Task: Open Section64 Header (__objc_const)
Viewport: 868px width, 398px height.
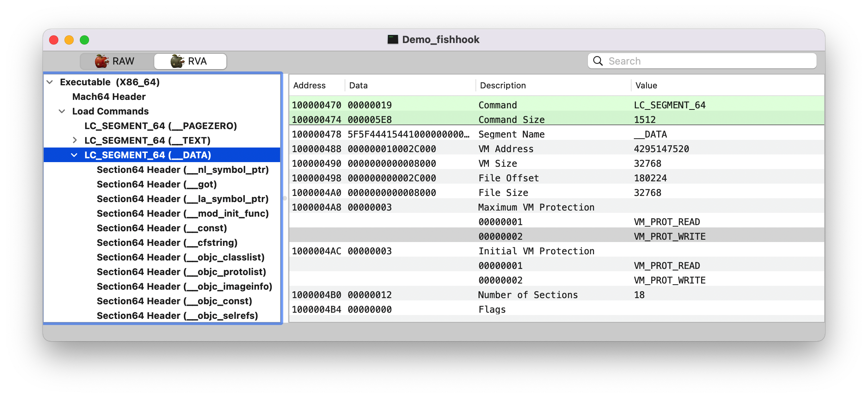Action: coord(175,301)
